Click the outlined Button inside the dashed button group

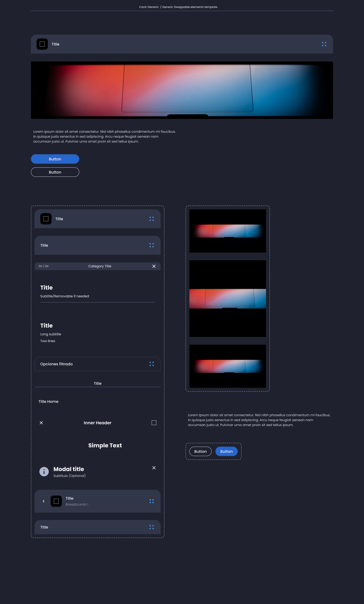click(201, 451)
